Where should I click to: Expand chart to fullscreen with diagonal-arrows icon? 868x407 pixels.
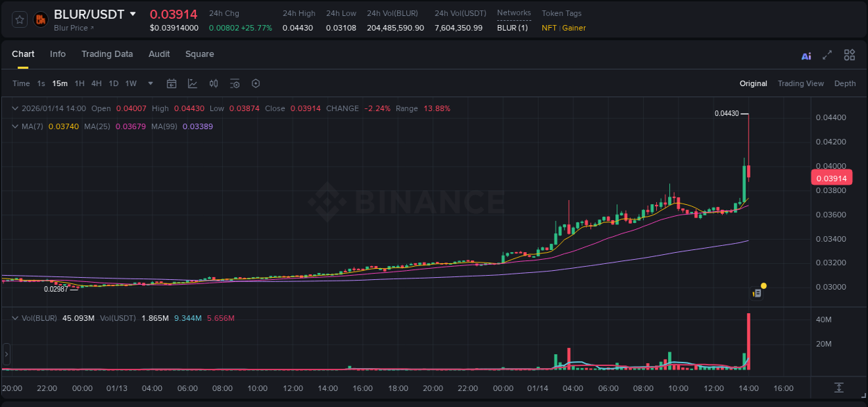827,55
